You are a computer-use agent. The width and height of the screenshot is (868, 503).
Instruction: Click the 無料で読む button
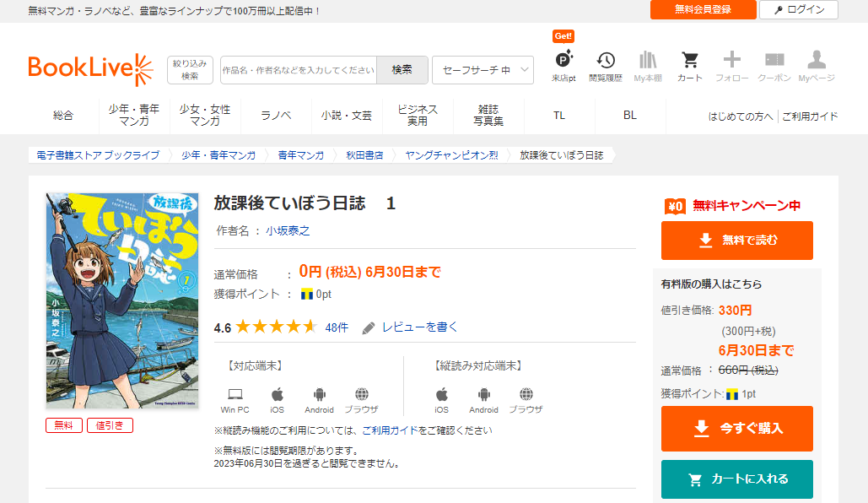click(736, 241)
